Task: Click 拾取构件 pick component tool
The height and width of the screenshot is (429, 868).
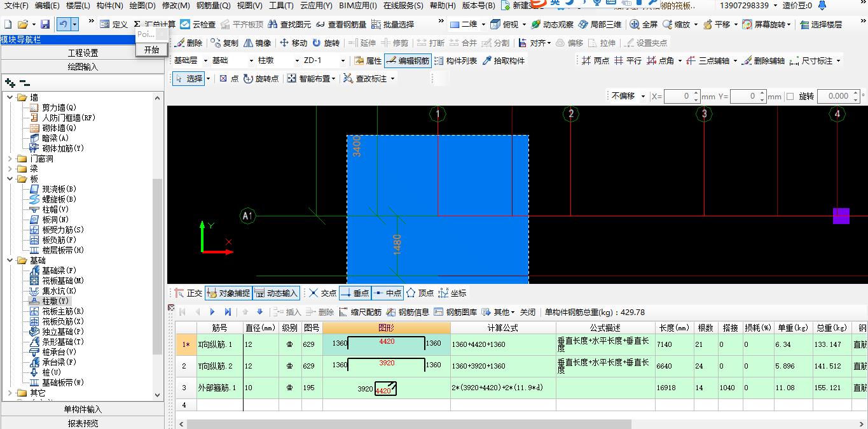Action: point(503,60)
